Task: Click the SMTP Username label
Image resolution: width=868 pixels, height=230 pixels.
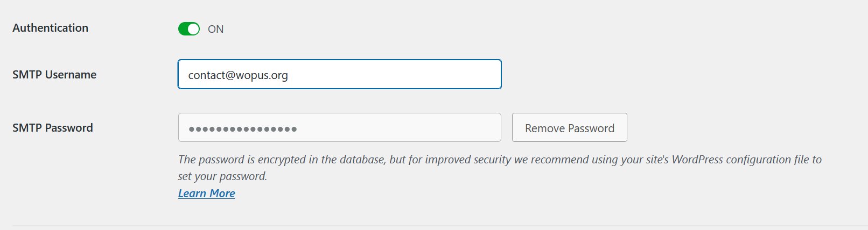Action: pos(54,75)
